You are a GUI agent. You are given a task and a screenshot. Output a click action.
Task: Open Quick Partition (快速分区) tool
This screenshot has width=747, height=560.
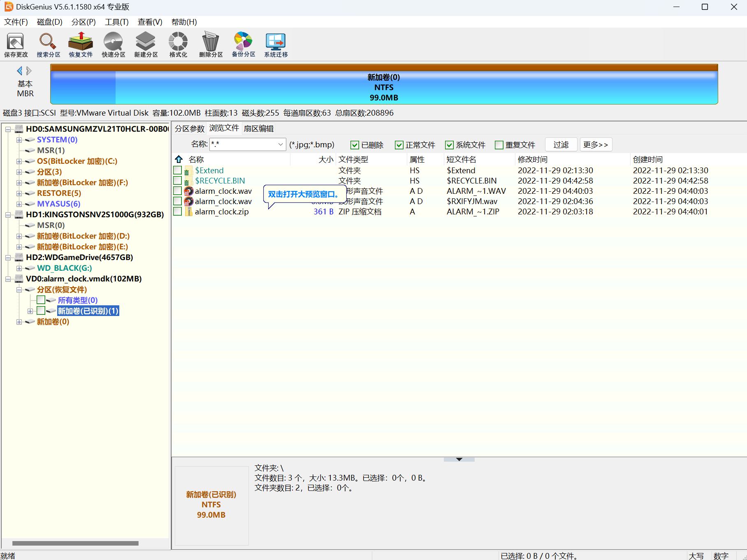113,45
